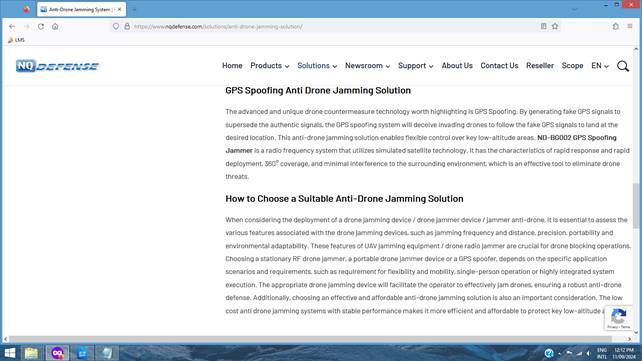Open the extensions icon in toolbar

616,26
